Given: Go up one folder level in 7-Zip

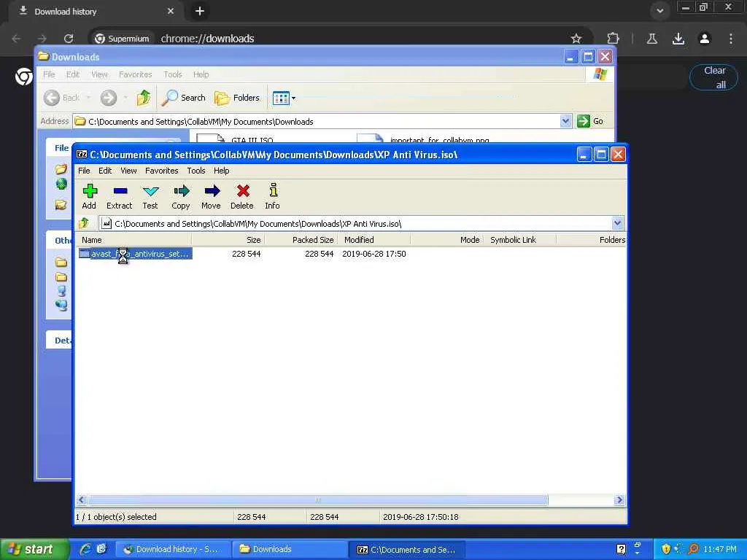Looking at the screenshot, I should [84, 224].
